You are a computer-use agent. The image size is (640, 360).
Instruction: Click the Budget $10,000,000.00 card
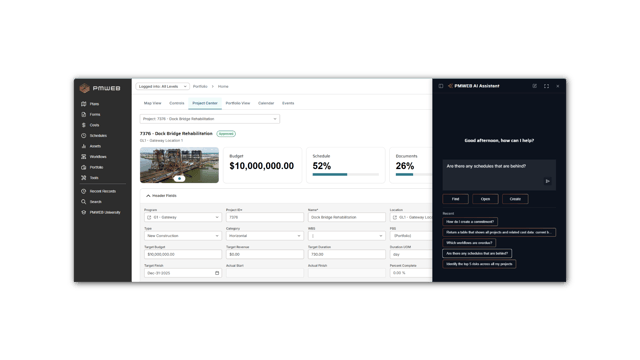click(x=262, y=165)
